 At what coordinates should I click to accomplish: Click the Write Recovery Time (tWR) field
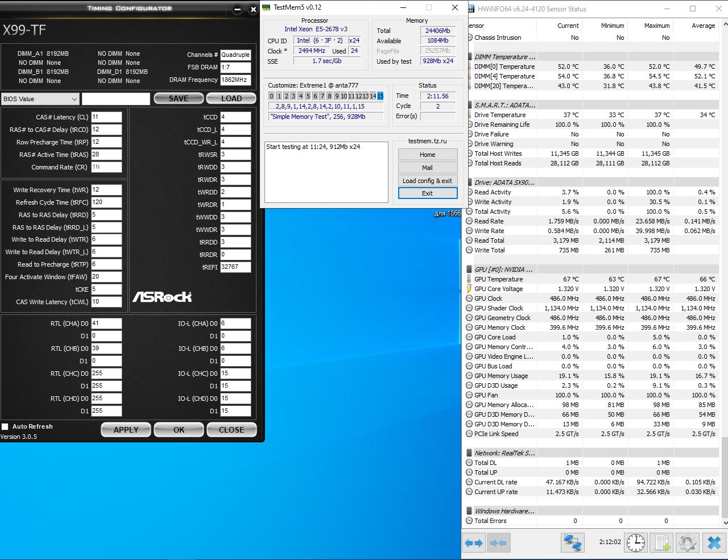(106, 190)
